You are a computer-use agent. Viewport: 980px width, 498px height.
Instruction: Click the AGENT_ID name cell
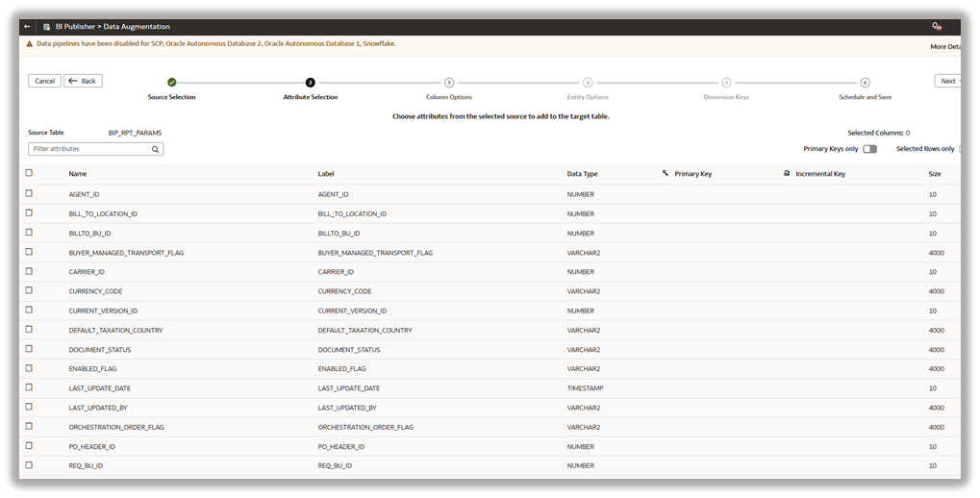(84, 194)
